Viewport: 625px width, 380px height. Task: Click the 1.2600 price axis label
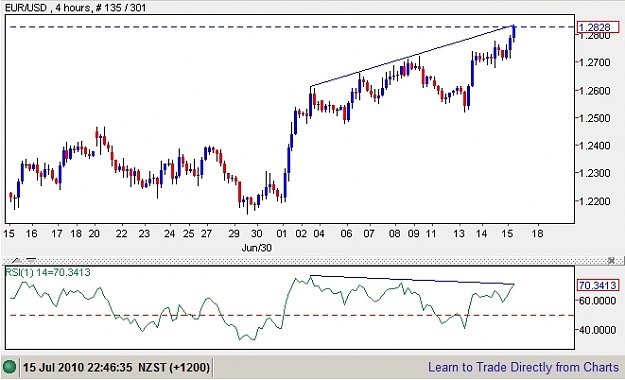(594, 91)
